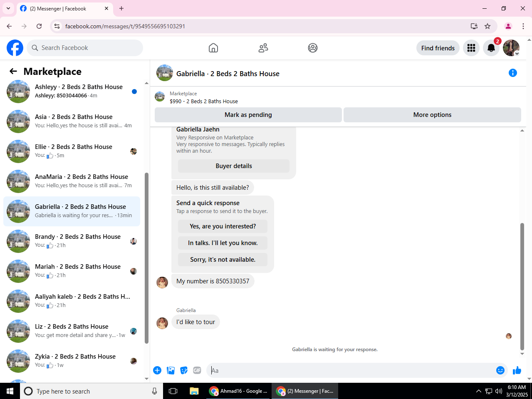Click the conversation list scrollbar
Screen dimensions: 532x399
[146, 258]
